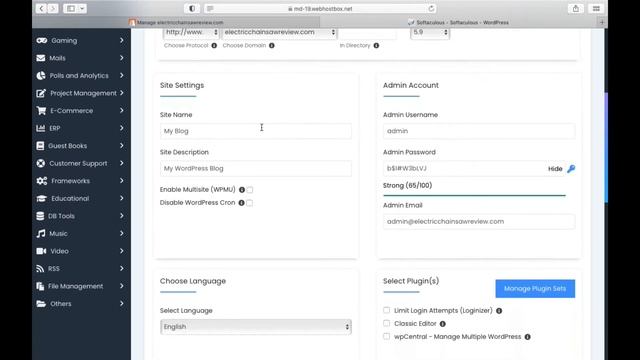Click info icon next to Choose Domain

tap(271, 45)
